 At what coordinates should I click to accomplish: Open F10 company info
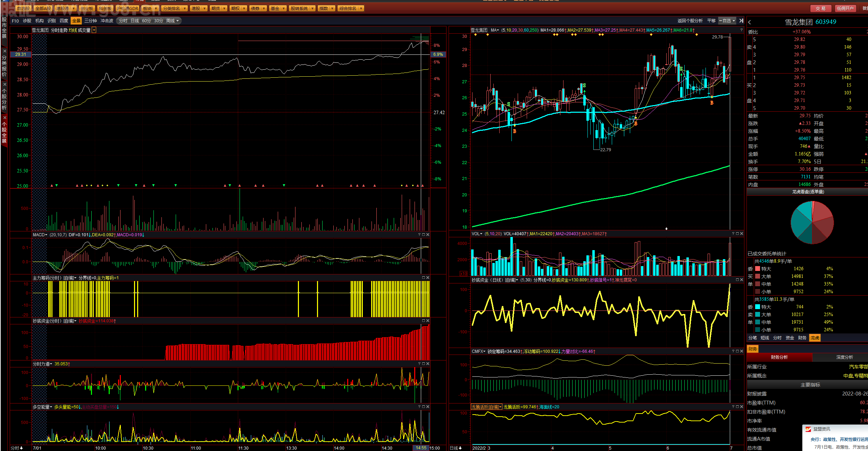[x=15, y=21]
